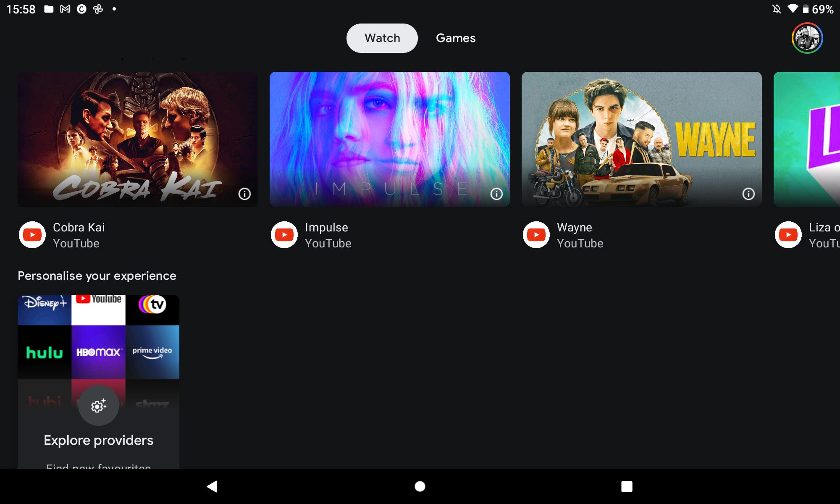Screen dimensions: 840x504
Task: Tap the Gmail notification icon
Action: click(65, 9)
